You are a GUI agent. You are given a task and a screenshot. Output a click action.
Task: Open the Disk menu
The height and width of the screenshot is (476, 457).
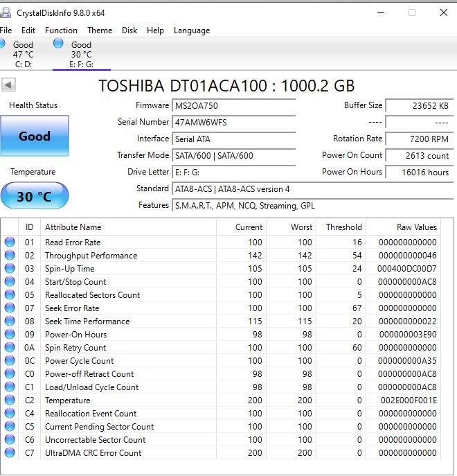129,30
